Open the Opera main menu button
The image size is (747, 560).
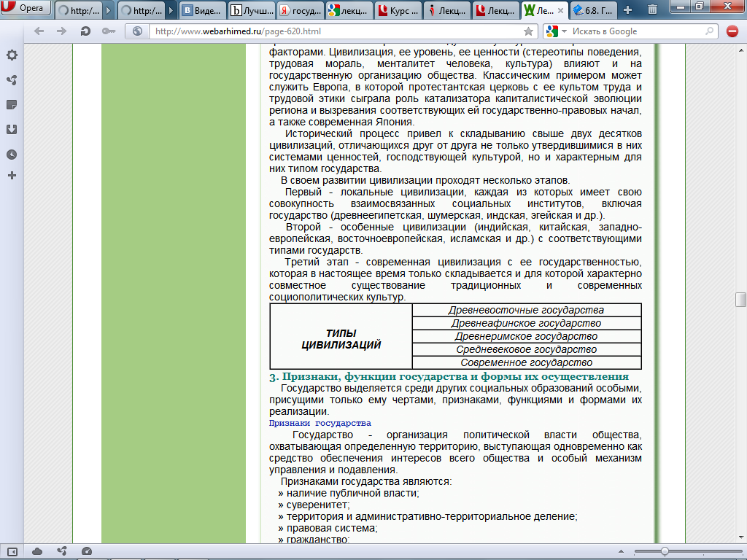(x=25, y=8)
